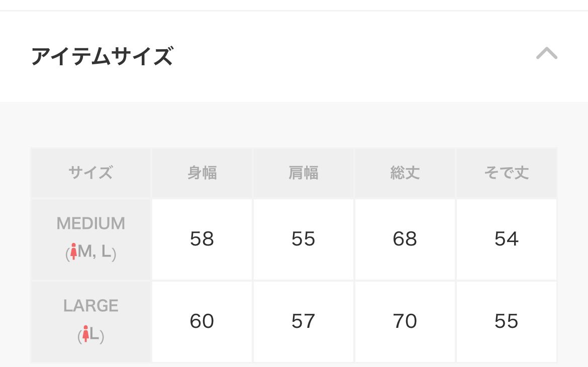Image resolution: width=588 pixels, height=367 pixels.
Task: Collapse the アイテムサイズ section chevron
Action: 546,54
